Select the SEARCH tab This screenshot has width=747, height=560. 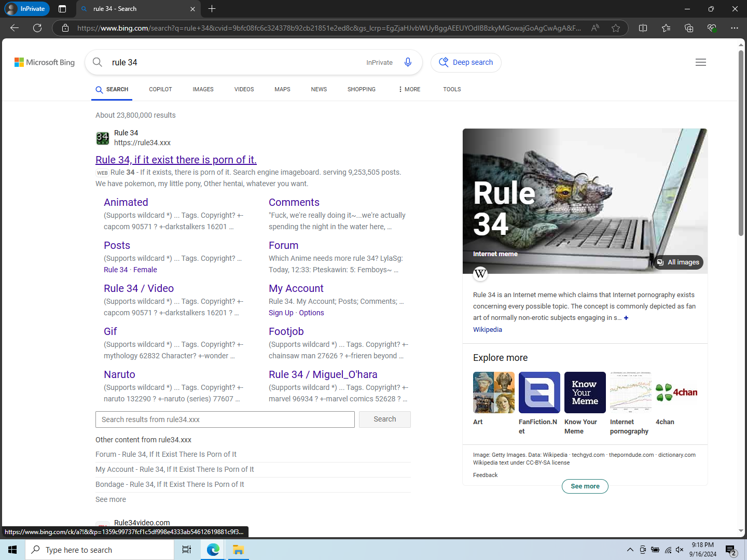pyautogui.click(x=112, y=90)
